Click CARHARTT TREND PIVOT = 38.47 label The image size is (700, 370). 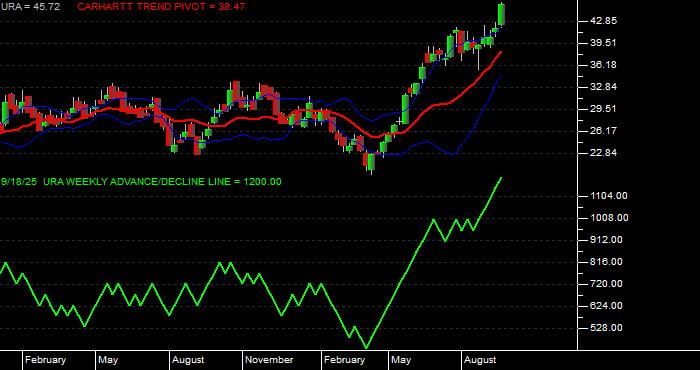point(161,7)
